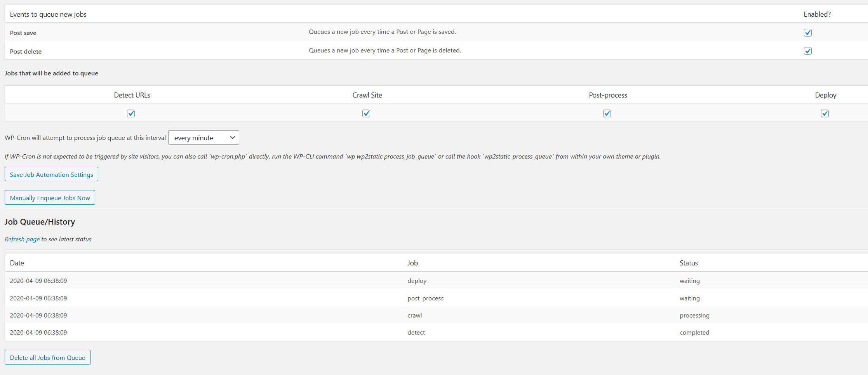Select the Job column header

[413, 263]
